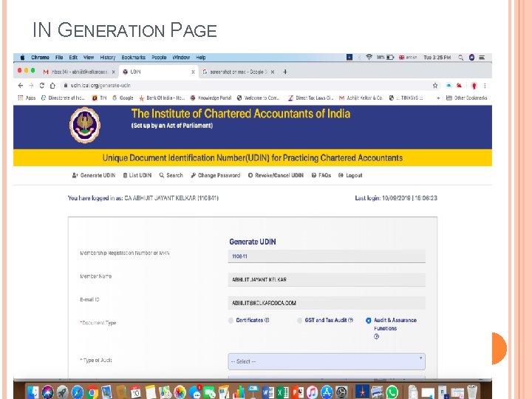Go forward with the forward arrow button

click(x=31, y=86)
